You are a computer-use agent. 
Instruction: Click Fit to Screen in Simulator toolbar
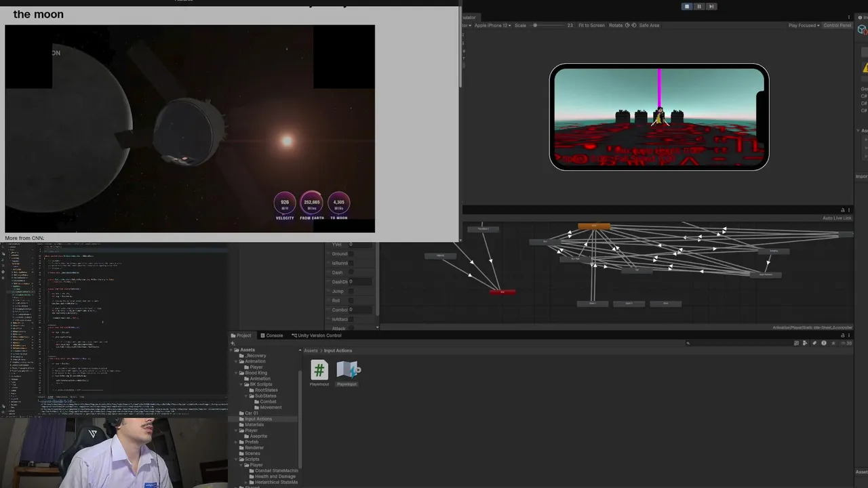pos(591,25)
